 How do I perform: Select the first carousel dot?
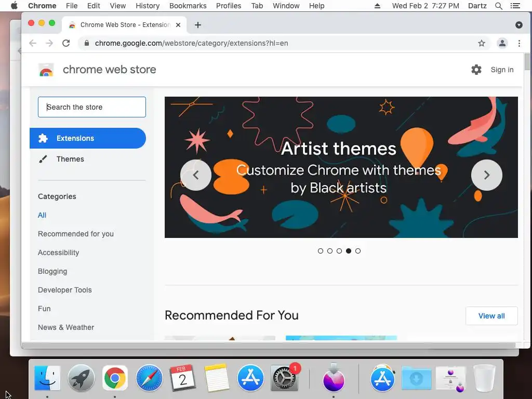[320, 251]
